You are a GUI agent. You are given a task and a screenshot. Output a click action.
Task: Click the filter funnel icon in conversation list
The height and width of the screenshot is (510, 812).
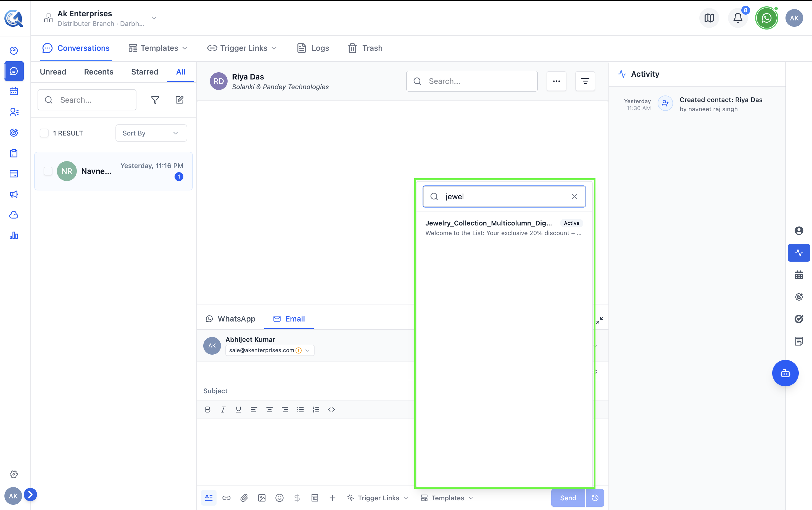pyautogui.click(x=155, y=100)
